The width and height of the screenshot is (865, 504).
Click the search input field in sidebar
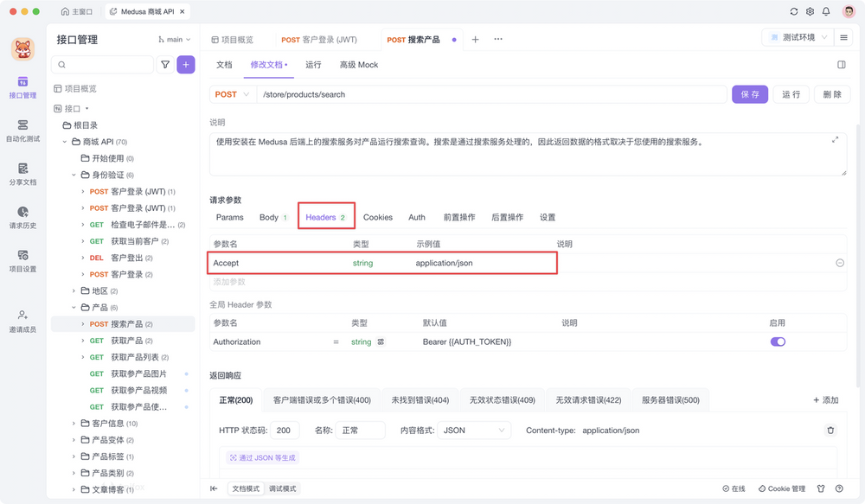click(104, 65)
